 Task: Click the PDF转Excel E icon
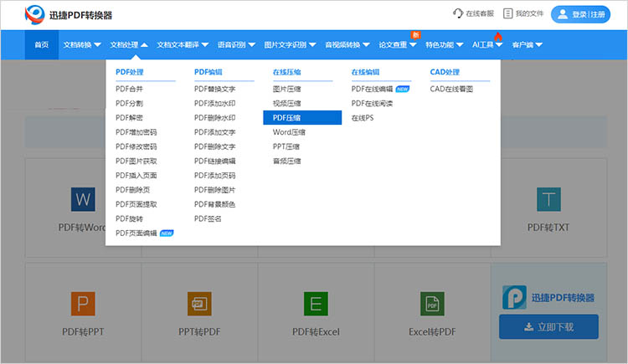[316, 304]
